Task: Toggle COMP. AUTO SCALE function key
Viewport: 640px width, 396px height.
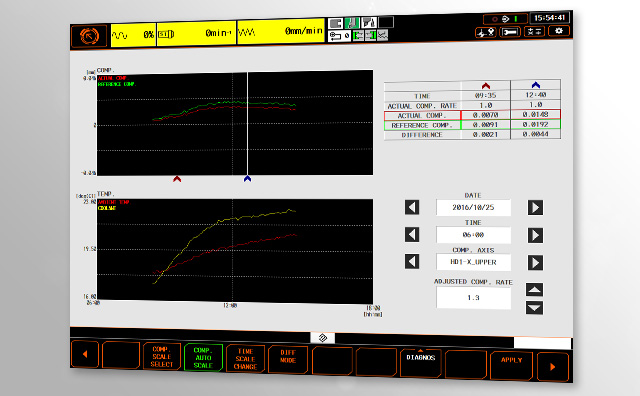Action: (203, 358)
